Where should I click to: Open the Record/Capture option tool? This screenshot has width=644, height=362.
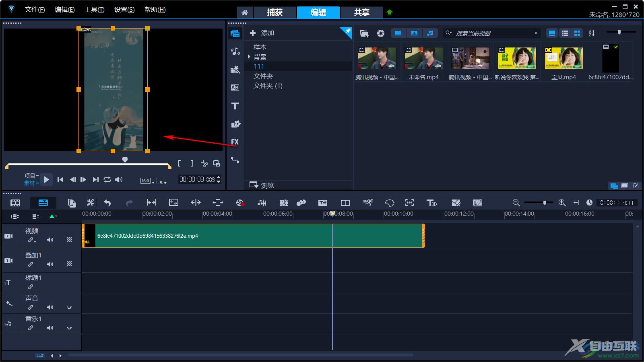[x=240, y=203]
